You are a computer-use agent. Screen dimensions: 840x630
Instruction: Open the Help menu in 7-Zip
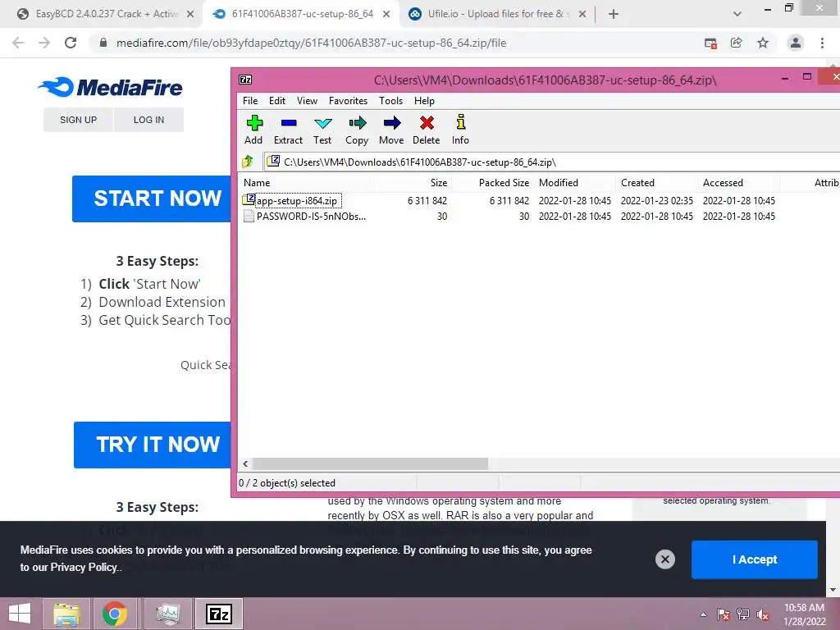tap(424, 101)
